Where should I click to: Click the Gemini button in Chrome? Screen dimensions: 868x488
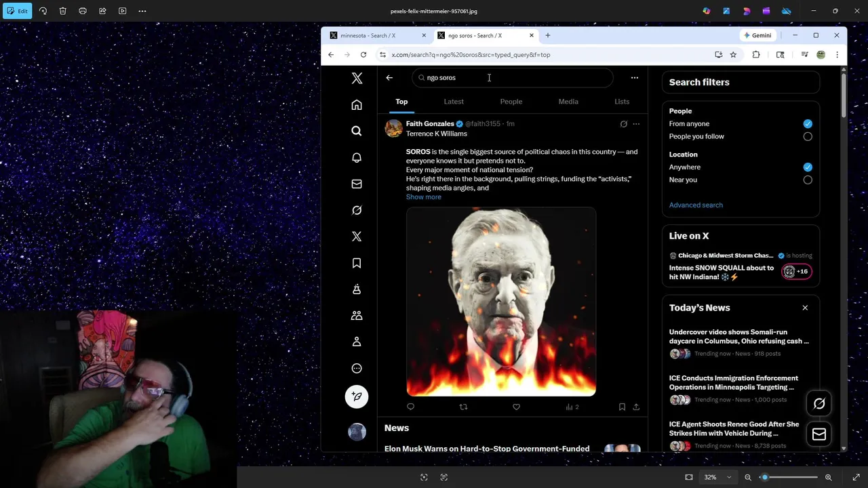(757, 35)
